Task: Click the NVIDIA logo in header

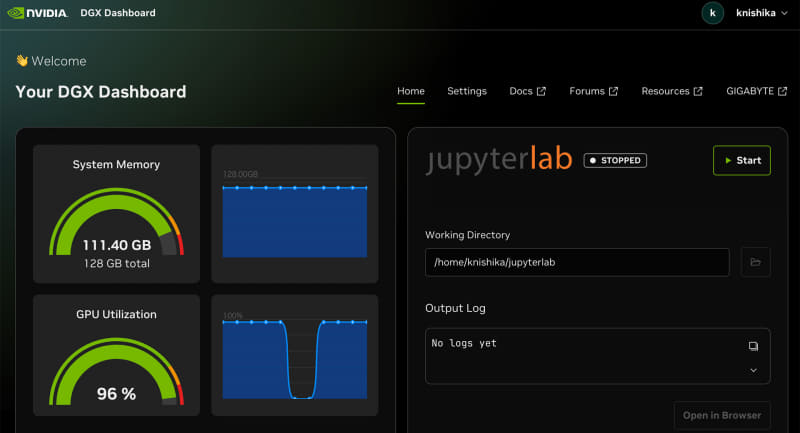Action: click(37, 13)
